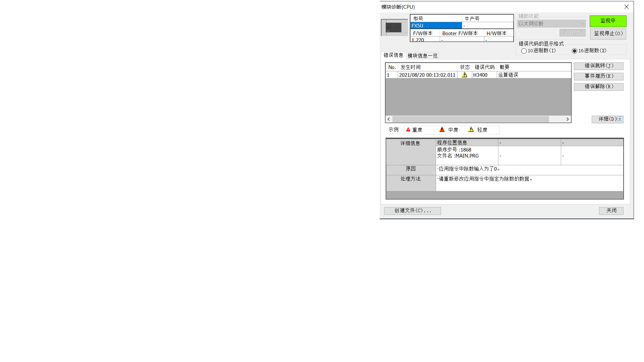This screenshot has width=644, height=362.
Task: Switch to the 模块信息一览 tab
Action: coord(422,56)
